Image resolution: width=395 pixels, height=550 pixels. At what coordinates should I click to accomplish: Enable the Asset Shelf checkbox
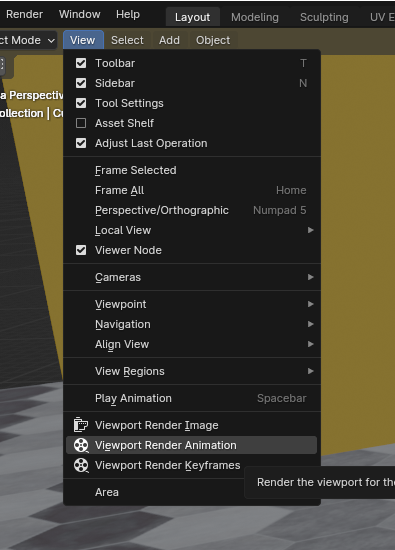point(81,123)
